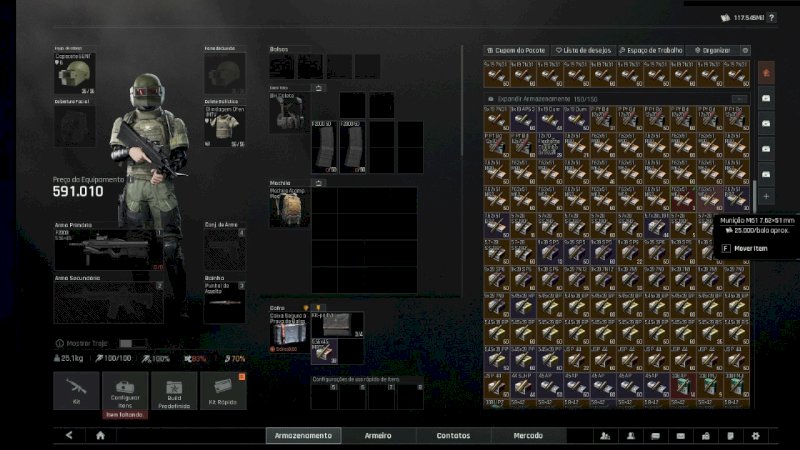Add new storage box with plus button
Screen dimensions: 800x450
point(766,197)
